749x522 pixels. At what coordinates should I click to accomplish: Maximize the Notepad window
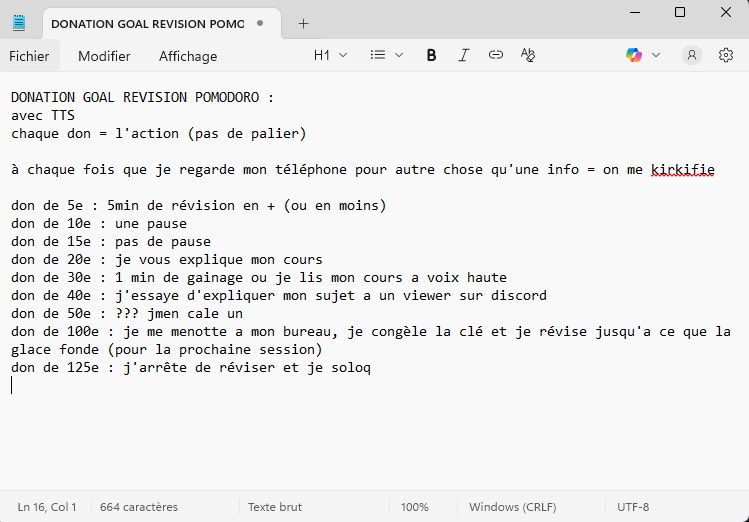[680, 12]
